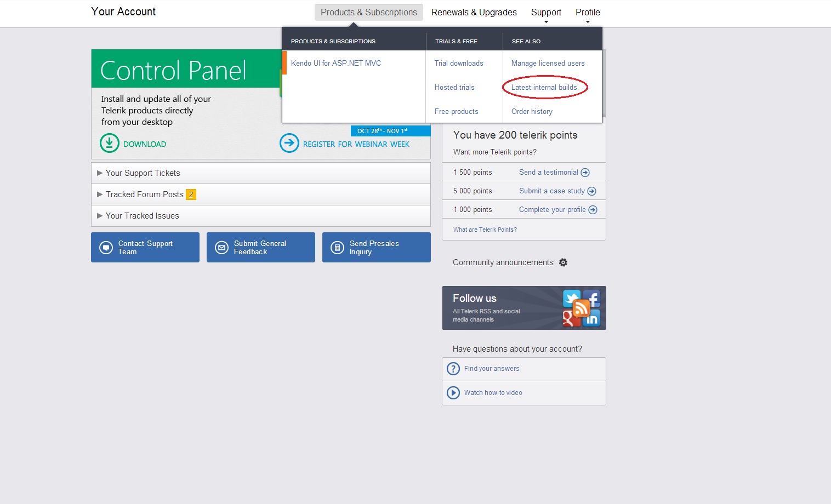Select Order history menu entry
831x504 pixels.
click(532, 111)
